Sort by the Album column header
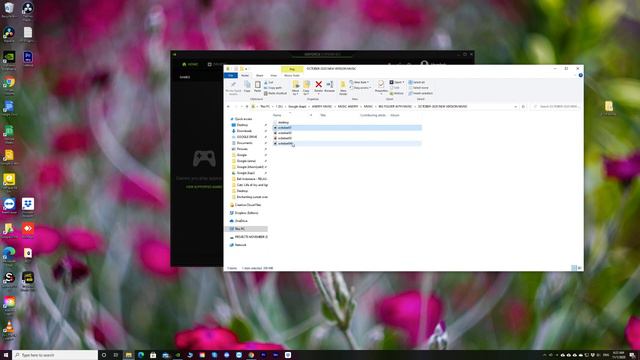Image resolution: width=640 pixels, height=360 pixels. coord(395,116)
